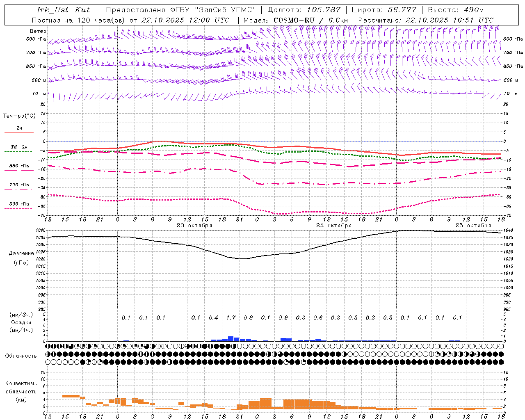The width and height of the screenshot is (525, 420).
Task: Click the Тем-ра(°C) axis label
Action: (19, 116)
